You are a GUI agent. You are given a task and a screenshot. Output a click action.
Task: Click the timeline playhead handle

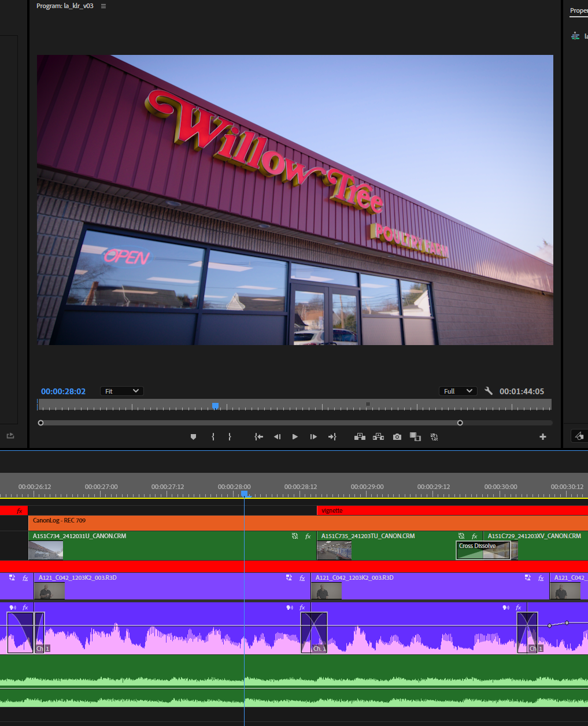point(244,494)
